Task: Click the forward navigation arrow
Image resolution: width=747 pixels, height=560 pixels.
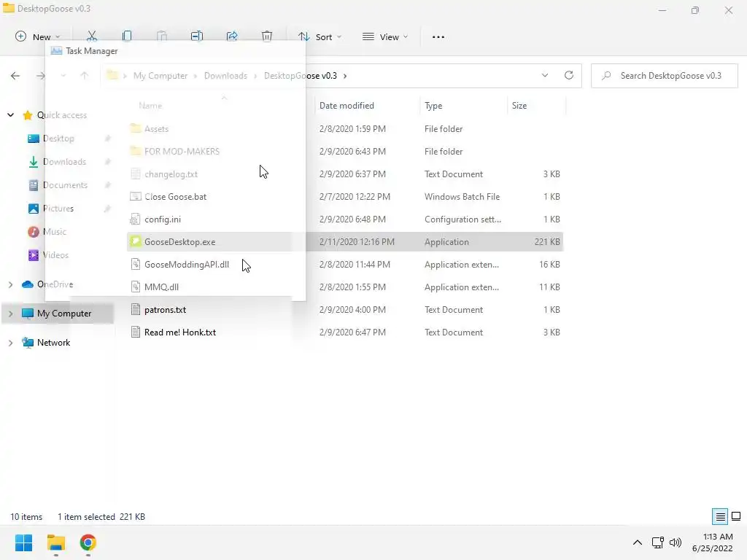Action: (41, 76)
